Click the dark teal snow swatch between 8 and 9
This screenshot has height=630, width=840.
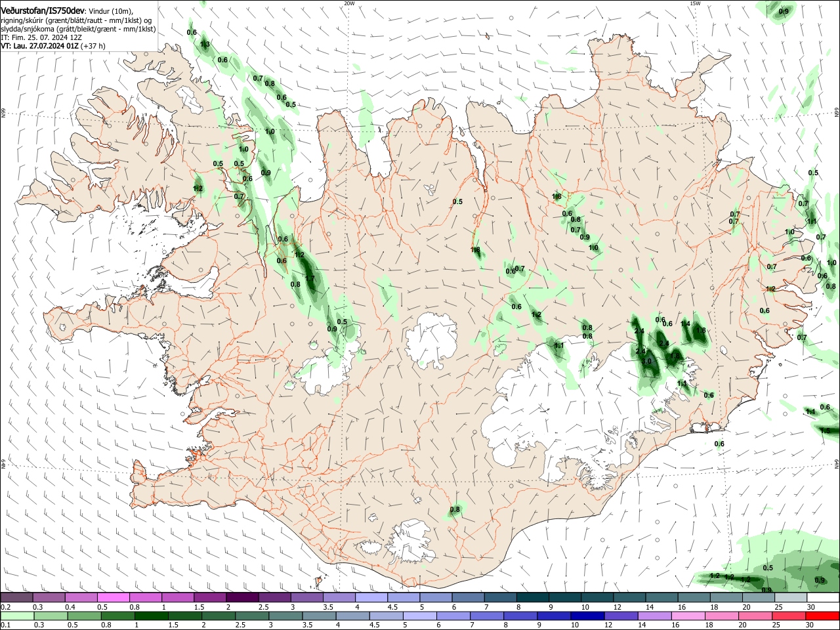(533, 597)
